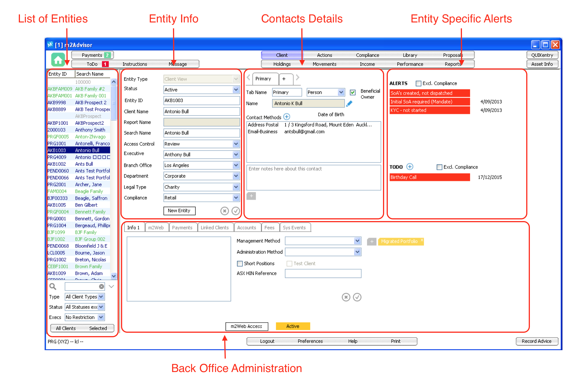This screenshot has width=588, height=381.
Task: Remove the Migrated Portfolio tag
Action: point(422,240)
